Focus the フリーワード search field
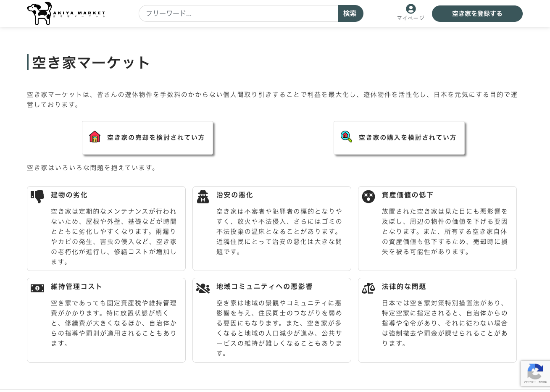 [x=238, y=13]
